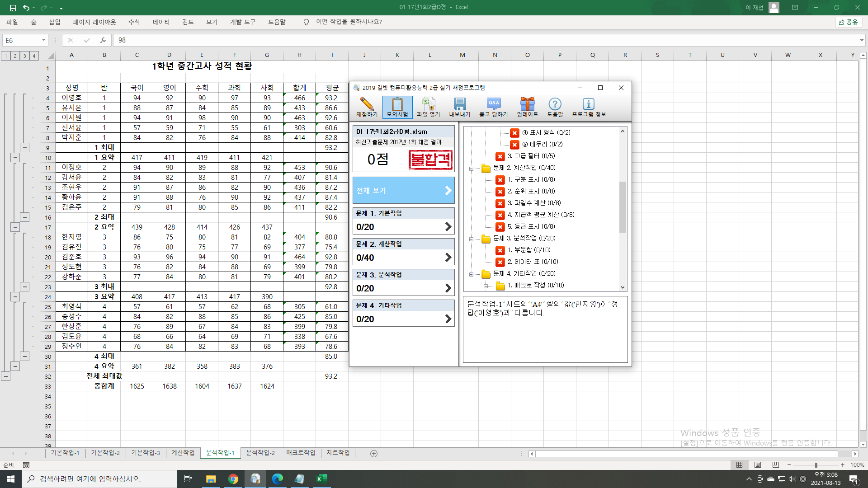Collapse 문제 2. 계산작업 tree folder
The height and width of the screenshot is (488, 868).
click(x=471, y=168)
